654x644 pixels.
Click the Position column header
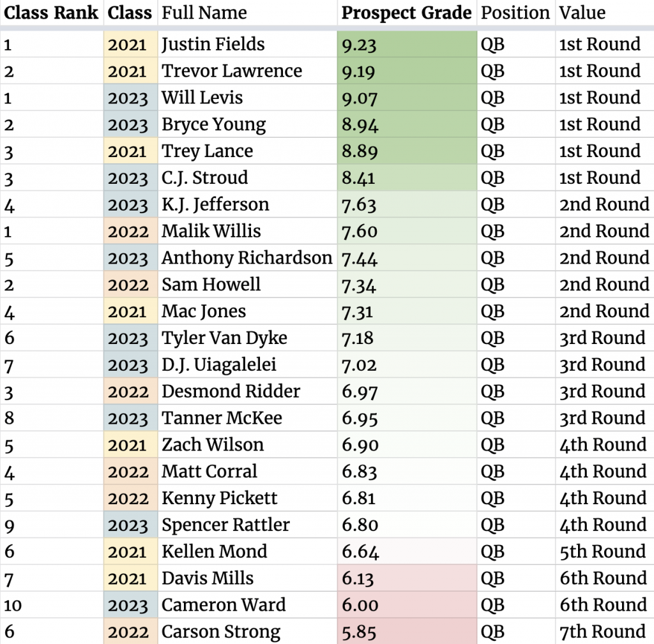point(515,13)
